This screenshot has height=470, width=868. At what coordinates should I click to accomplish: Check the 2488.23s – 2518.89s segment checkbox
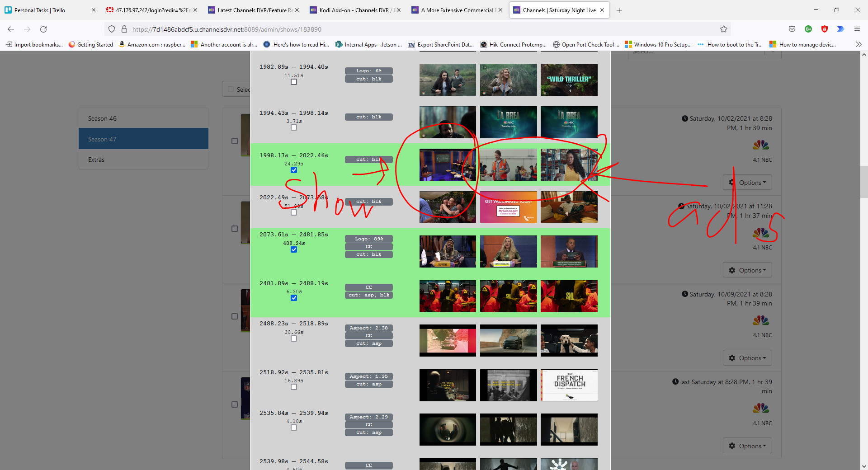pos(294,338)
